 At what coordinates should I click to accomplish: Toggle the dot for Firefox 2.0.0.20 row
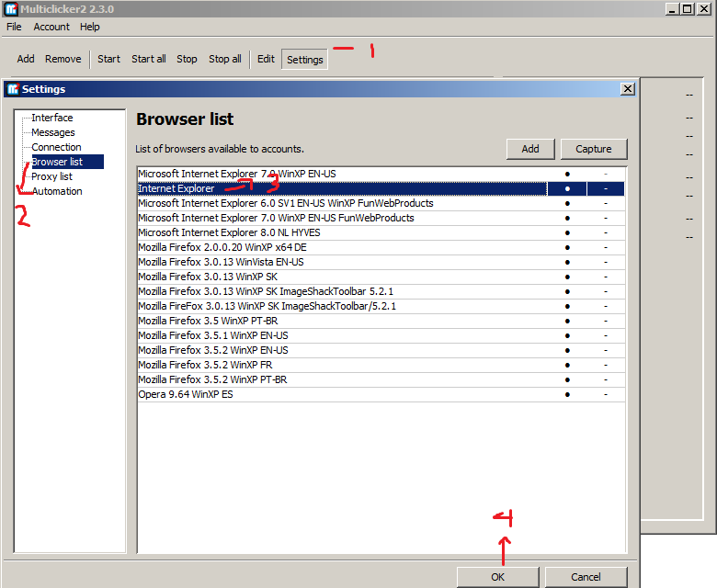pos(567,248)
